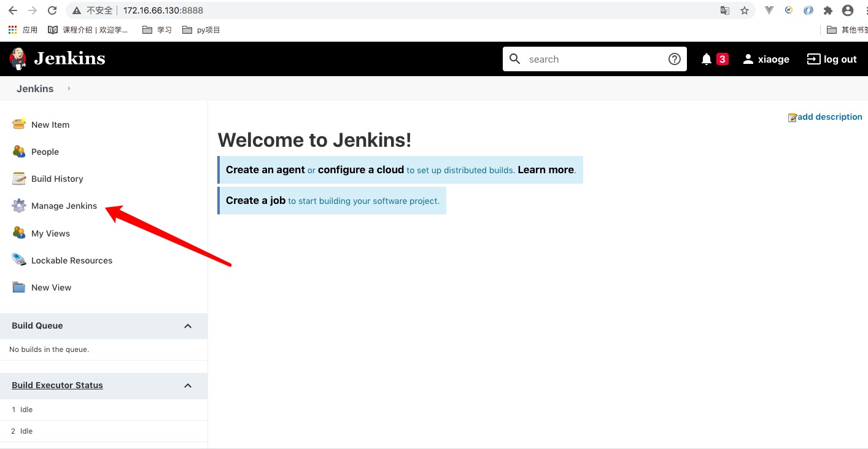Viewport: 868px width, 449px height.
Task: Click the Jenkins breadcrumb link
Action: (x=35, y=88)
